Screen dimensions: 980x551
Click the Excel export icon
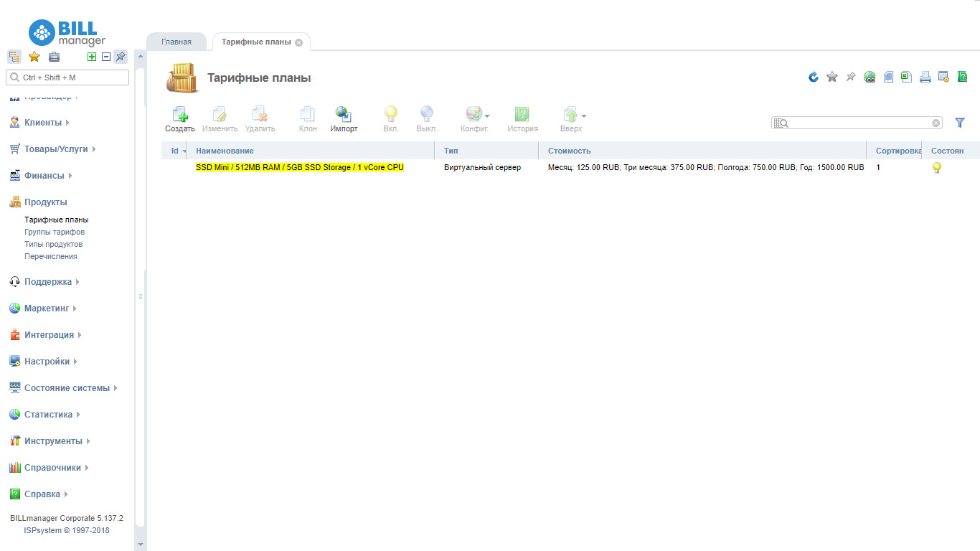tap(907, 77)
